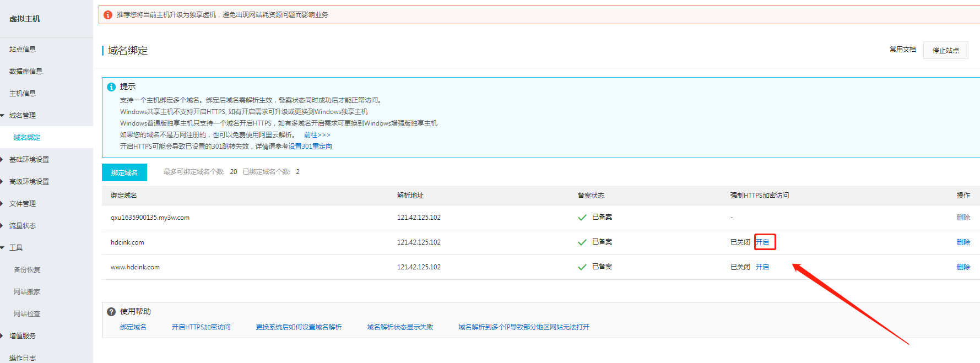Expand the 流量状态 sidebar section
Screen dimensions: 980x363
(2, 226)
